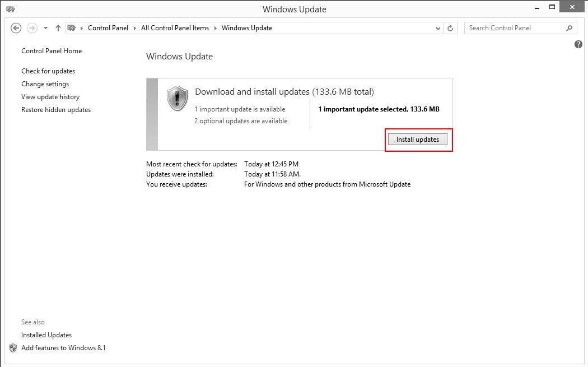Go to All Control Panel Items breadcrumb
Viewport: 588px width, 367px height.
pyautogui.click(x=175, y=28)
